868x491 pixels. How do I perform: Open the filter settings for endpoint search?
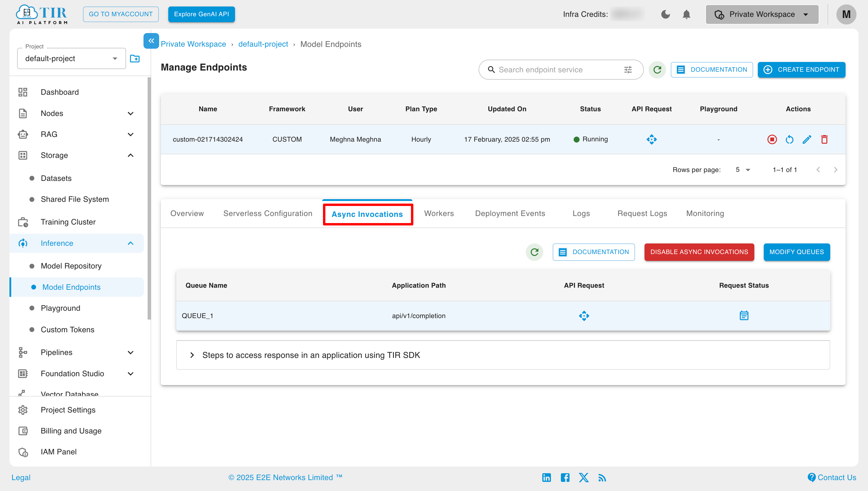(x=628, y=70)
